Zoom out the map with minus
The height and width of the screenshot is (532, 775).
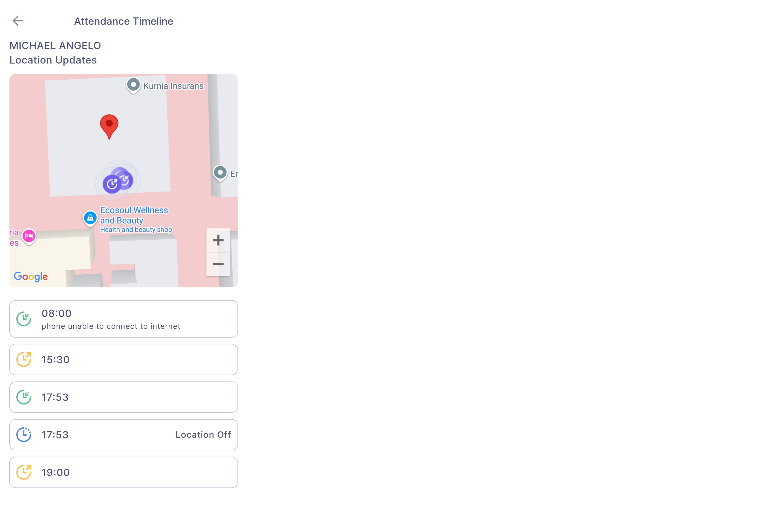pos(218,264)
